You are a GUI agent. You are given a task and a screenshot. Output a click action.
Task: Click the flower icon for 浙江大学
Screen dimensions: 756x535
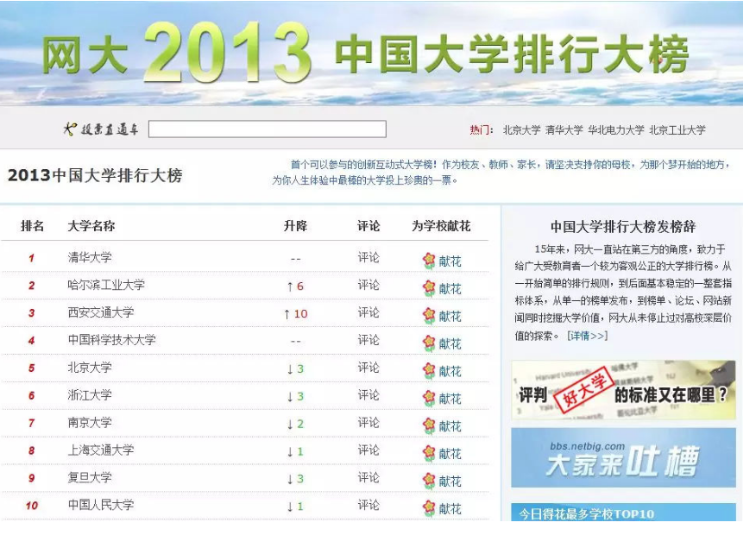[429, 399]
